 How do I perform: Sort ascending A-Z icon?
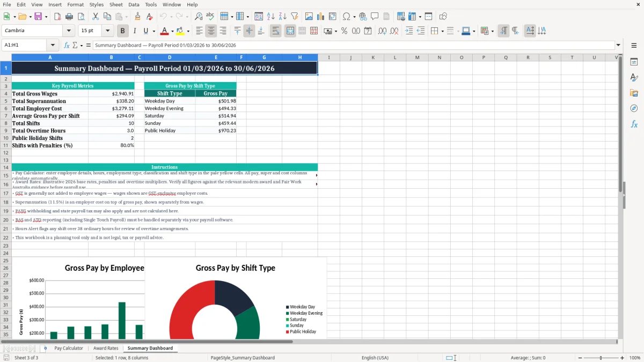271,17
